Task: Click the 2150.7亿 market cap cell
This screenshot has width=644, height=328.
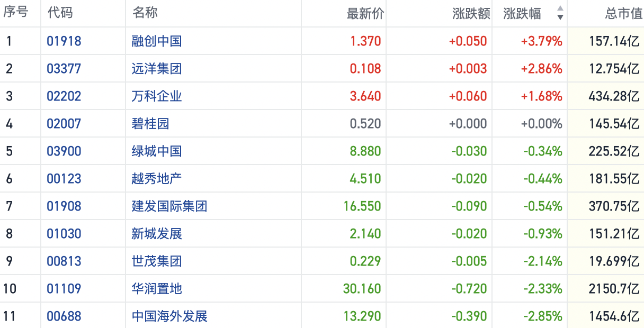Action: 614,289
